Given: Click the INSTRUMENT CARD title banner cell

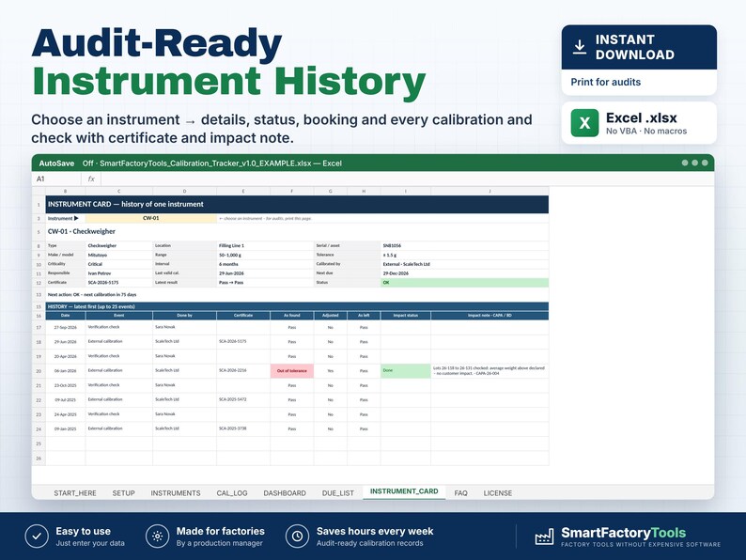Looking at the screenshot, I should pos(297,204).
